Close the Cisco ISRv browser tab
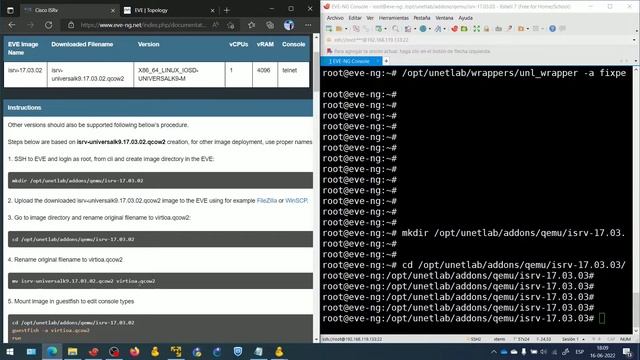 [x=113, y=11]
